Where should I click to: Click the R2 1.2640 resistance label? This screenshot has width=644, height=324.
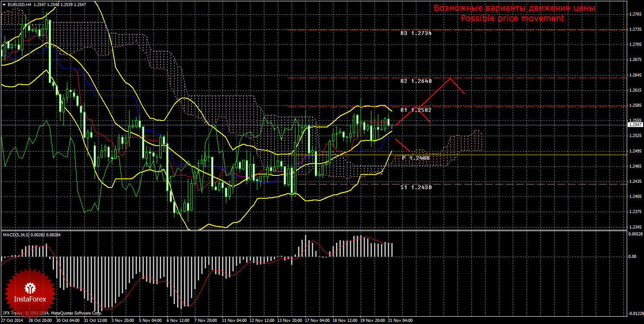(416, 81)
